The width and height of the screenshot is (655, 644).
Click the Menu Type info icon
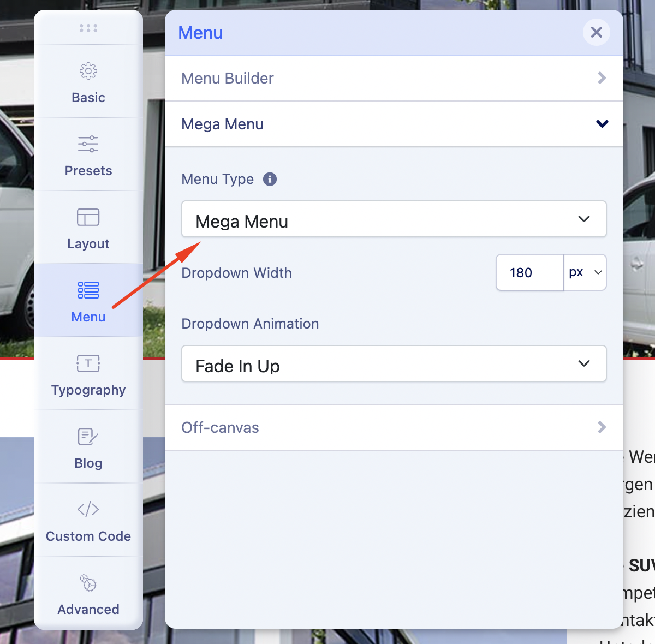point(270,179)
